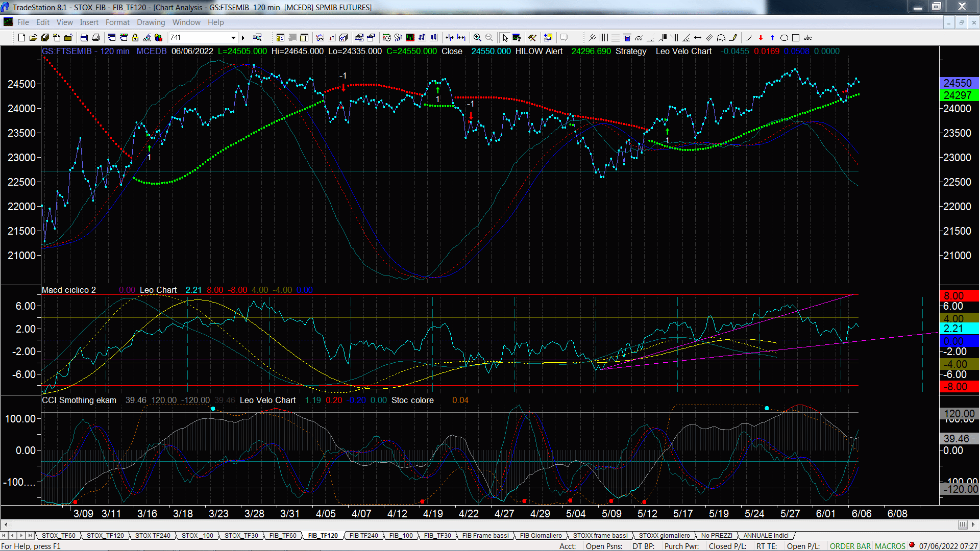
Task: Switch to the STOXX giornaliero tab
Action: point(664,536)
